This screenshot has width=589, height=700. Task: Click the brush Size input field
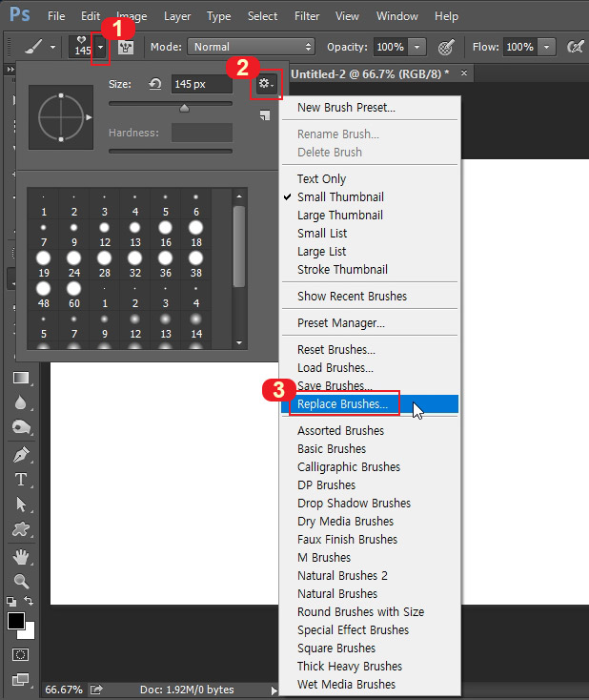click(202, 84)
